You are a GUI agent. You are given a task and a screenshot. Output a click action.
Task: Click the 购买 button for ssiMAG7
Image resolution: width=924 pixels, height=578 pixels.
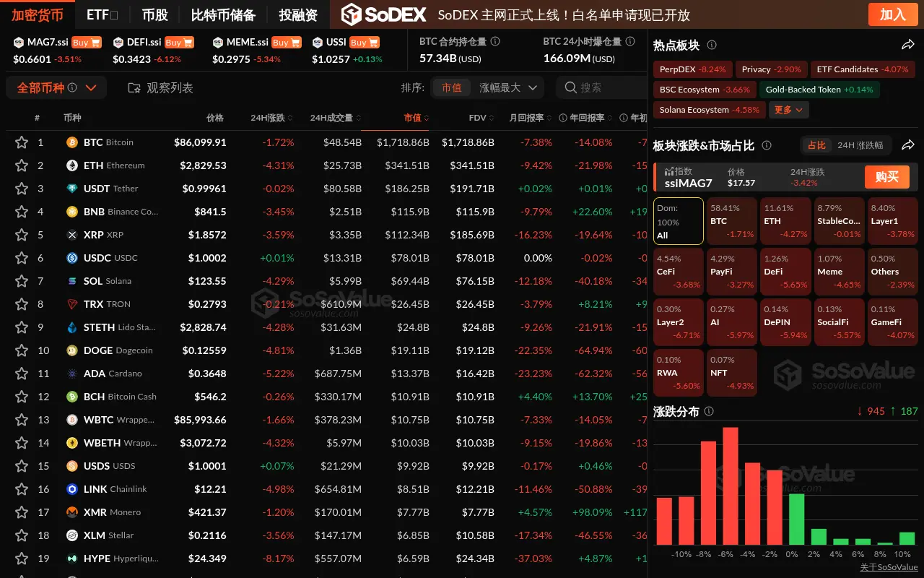point(886,176)
